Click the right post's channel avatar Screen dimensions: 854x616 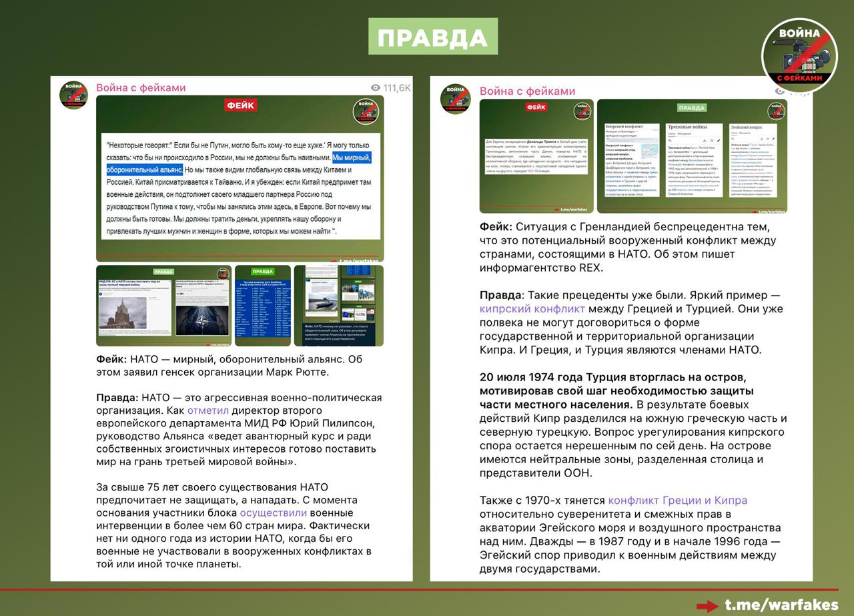(x=456, y=98)
